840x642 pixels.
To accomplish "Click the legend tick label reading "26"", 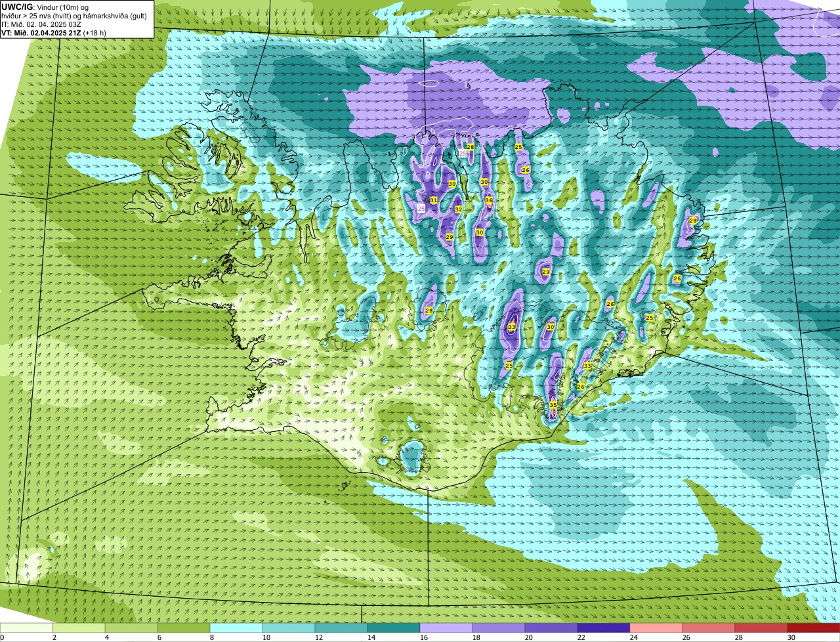I will [x=686, y=637].
